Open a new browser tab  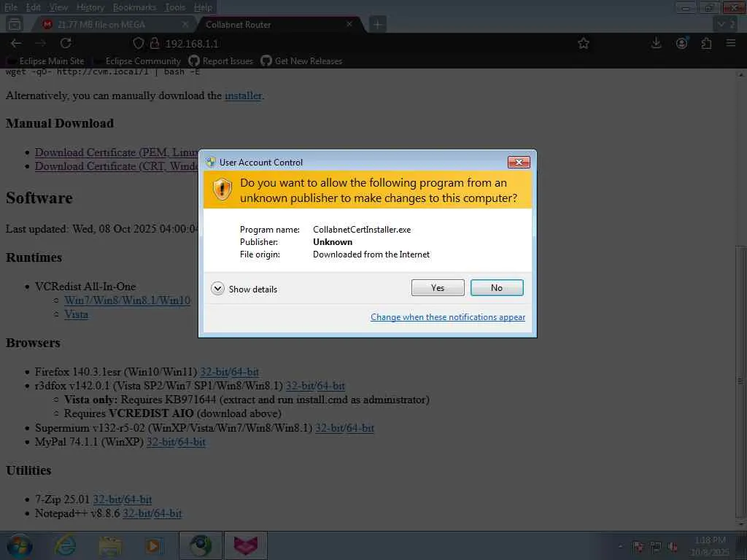[x=377, y=24]
